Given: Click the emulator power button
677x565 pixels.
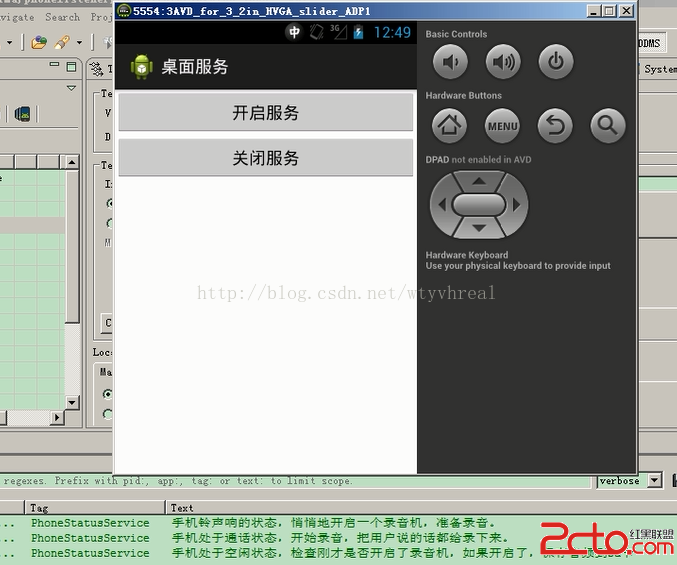Looking at the screenshot, I should pos(556,62).
